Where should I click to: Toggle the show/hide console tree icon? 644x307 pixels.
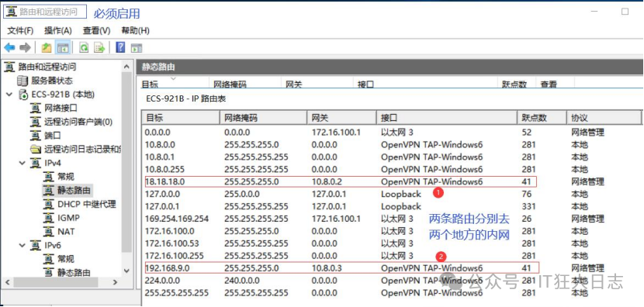(62, 48)
